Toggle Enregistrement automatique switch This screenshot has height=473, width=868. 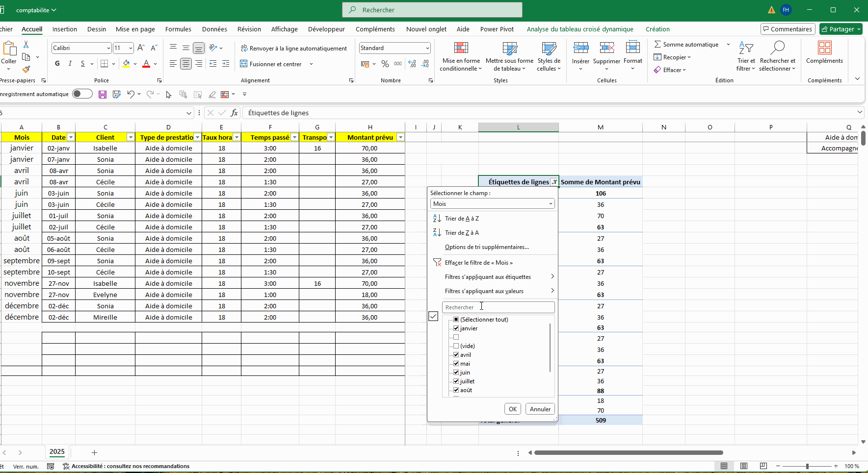click(x=82, y=94)
